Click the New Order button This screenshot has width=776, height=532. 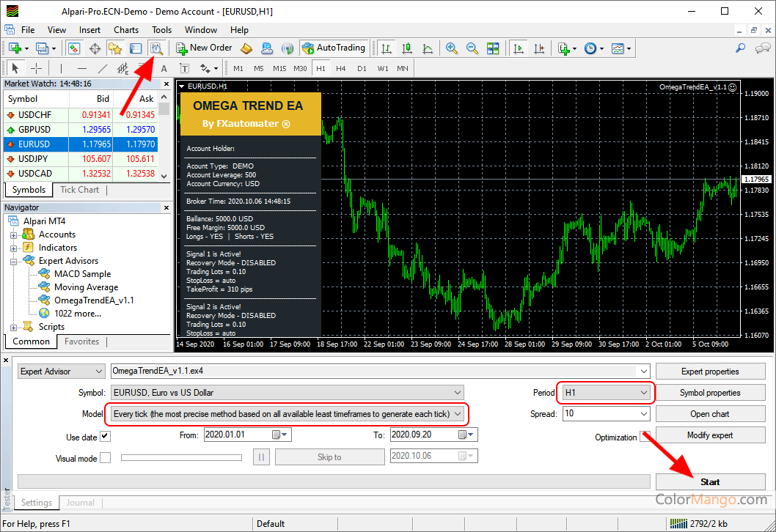(204, 48)
